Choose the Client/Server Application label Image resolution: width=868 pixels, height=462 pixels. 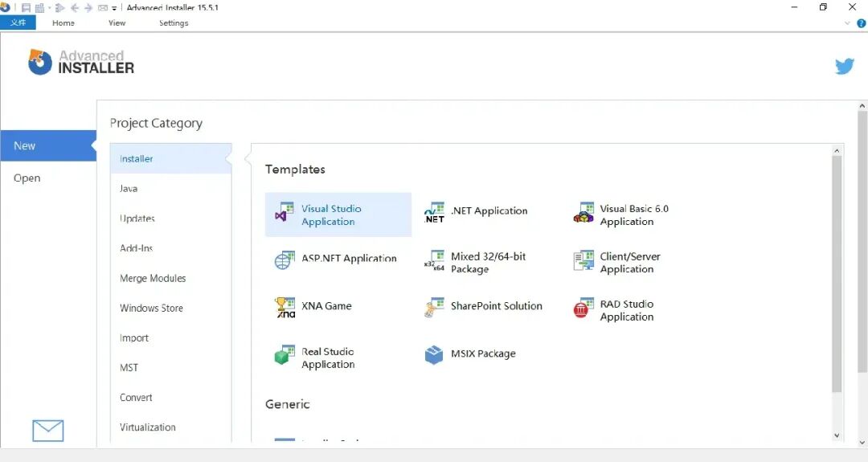click(x=630, y=262)
